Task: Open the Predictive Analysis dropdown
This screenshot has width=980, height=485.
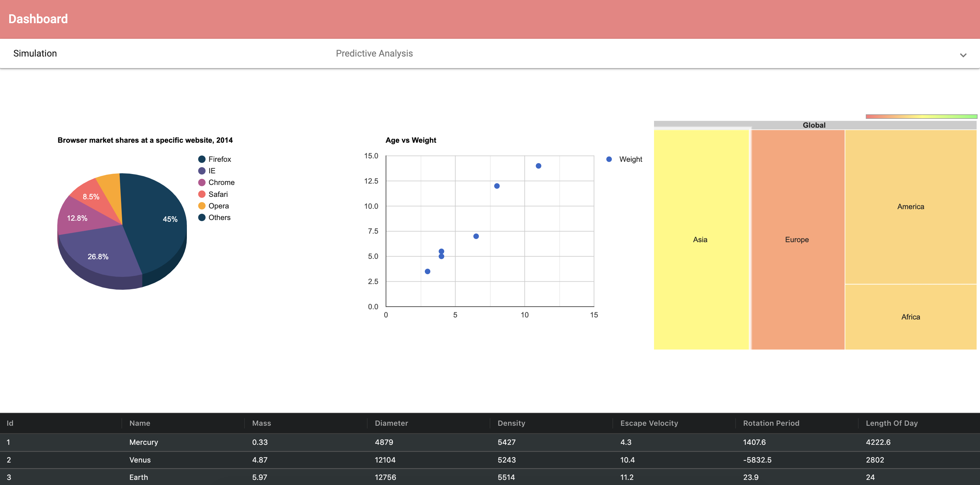Action: pos(374,53)
